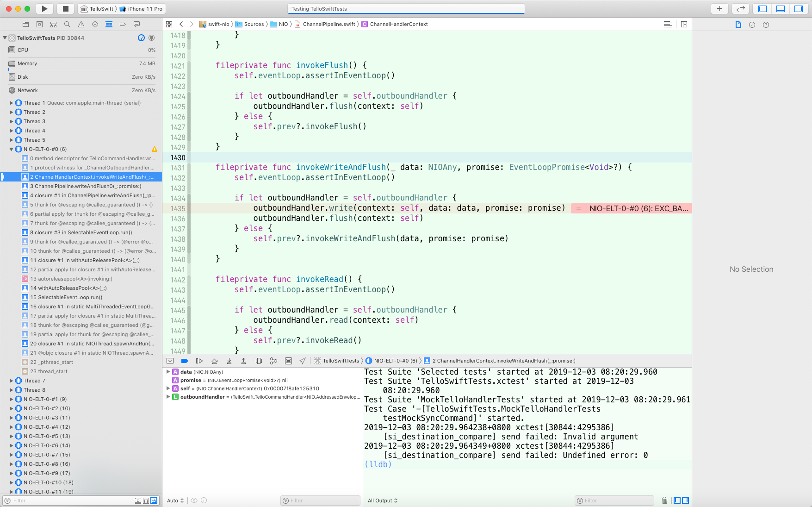Image resolution: width=812 pixels, height=507 pixels.
Task: Select the Find navigator magnifying glass
Action: pyautogui.click(x=67, y=24)
